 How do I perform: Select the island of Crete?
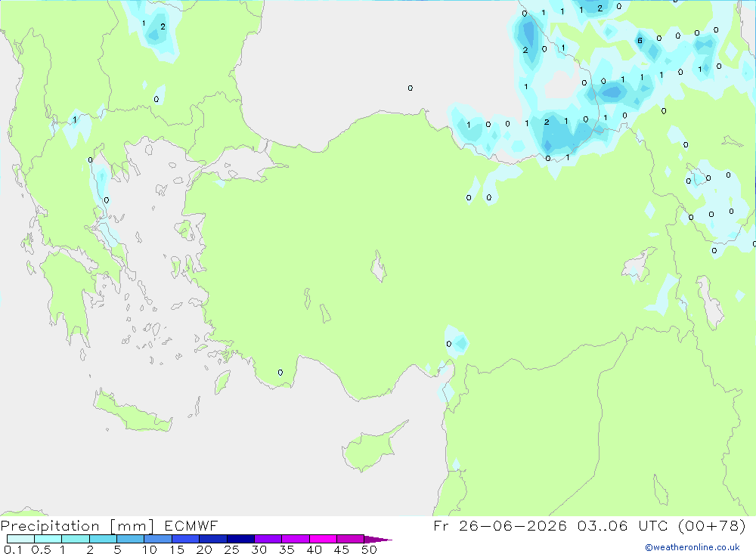point(132,411)
